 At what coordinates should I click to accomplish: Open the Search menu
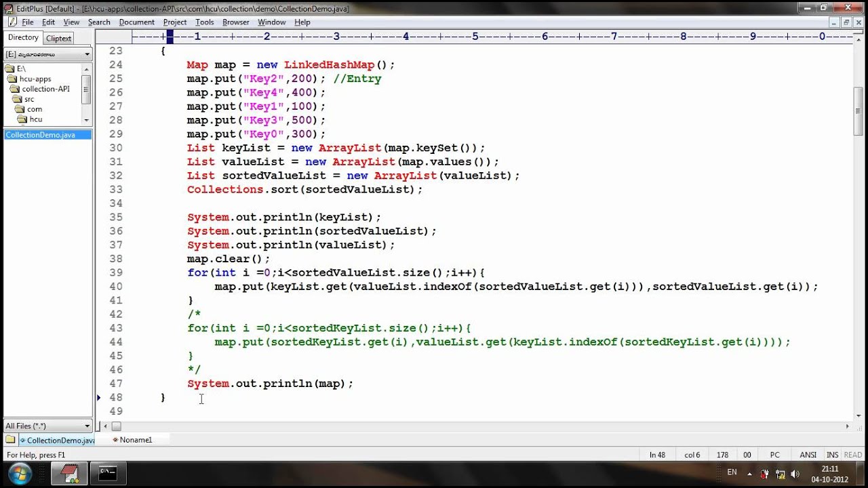pyautogui.click(x=99, y=22)
